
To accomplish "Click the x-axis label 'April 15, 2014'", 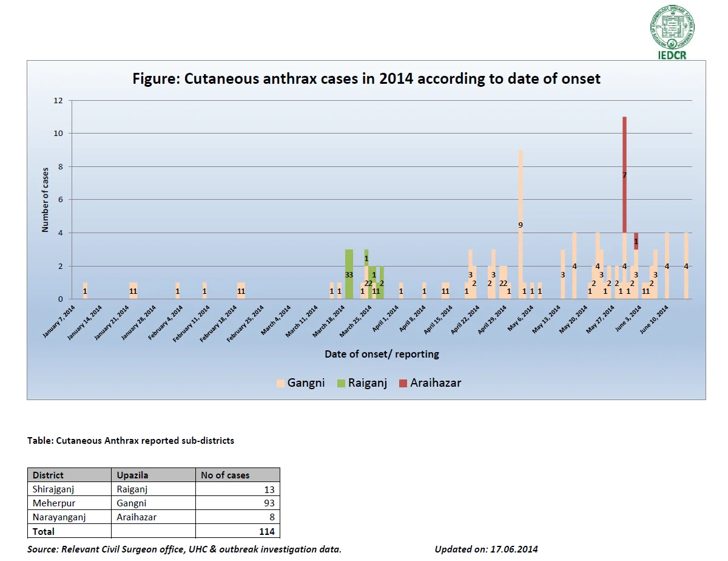I will coord(437,320).
